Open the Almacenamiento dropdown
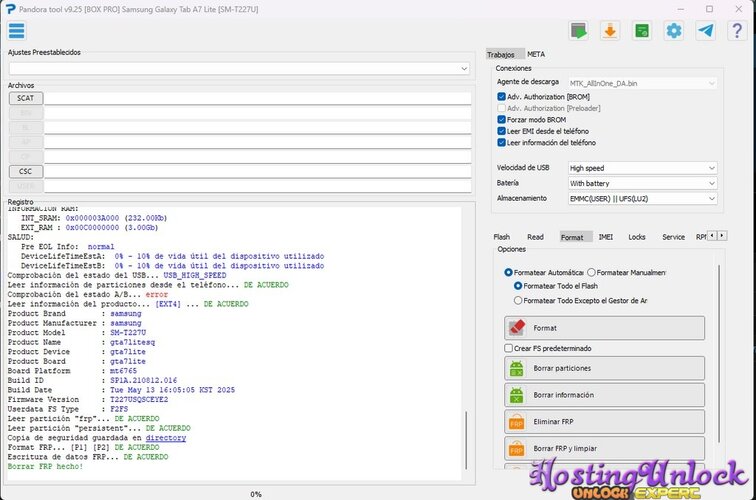The image size is (756, 500). tap(642, 199)
